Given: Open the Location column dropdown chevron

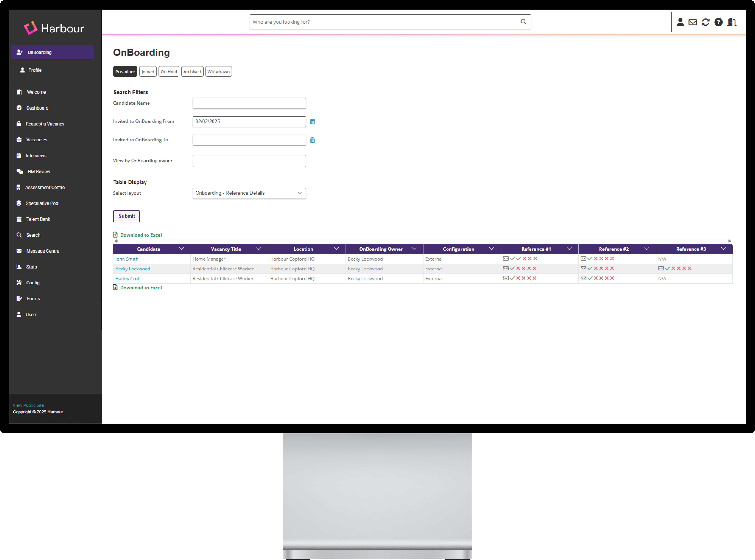Looking at the screenshot, I should click(336, 249).
